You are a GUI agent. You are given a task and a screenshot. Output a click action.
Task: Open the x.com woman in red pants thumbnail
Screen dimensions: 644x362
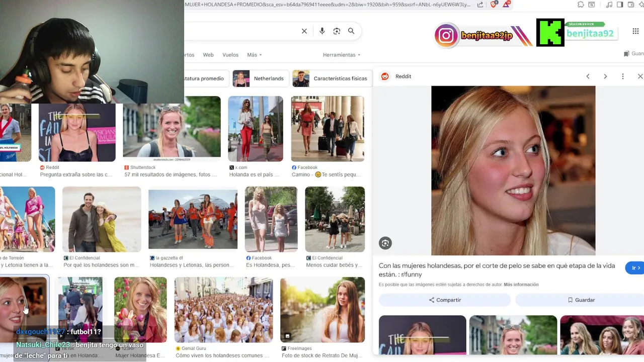point(256,129)
